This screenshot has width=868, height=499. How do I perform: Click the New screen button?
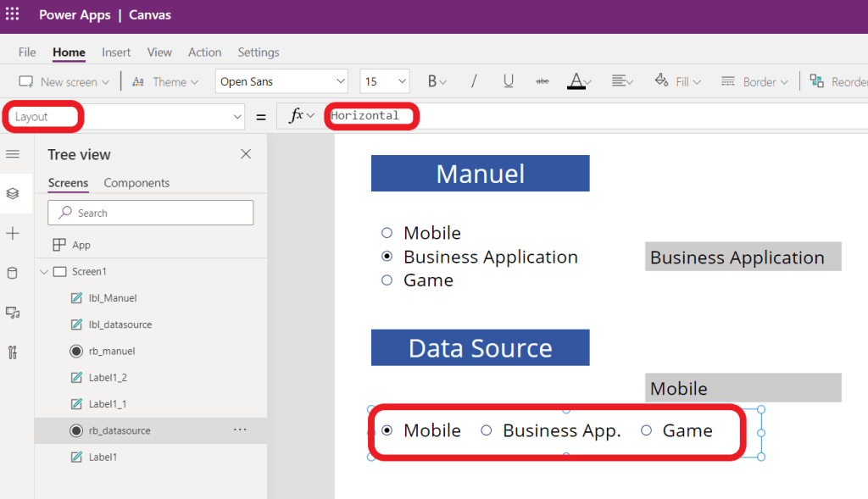click(x=64, y=81)
